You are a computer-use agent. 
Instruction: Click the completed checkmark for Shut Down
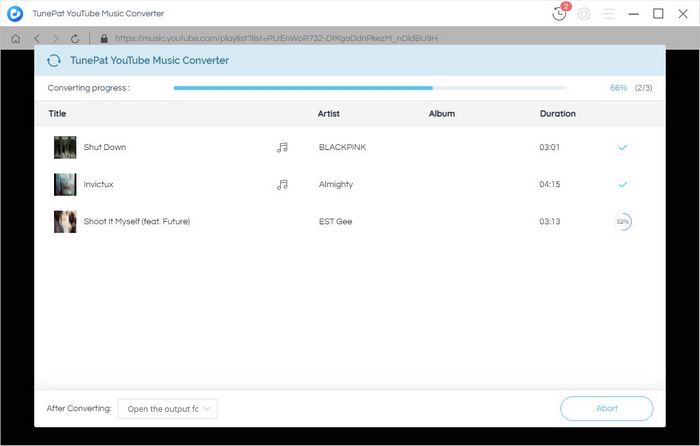623,147
